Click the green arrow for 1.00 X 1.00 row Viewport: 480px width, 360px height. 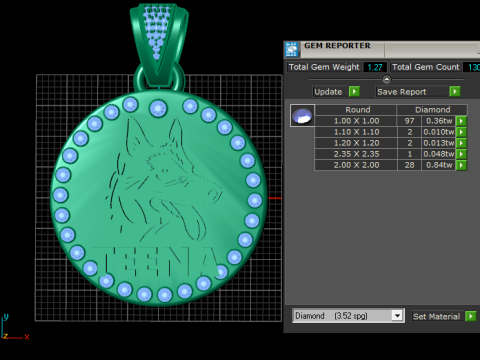click(x=461, y=121)
